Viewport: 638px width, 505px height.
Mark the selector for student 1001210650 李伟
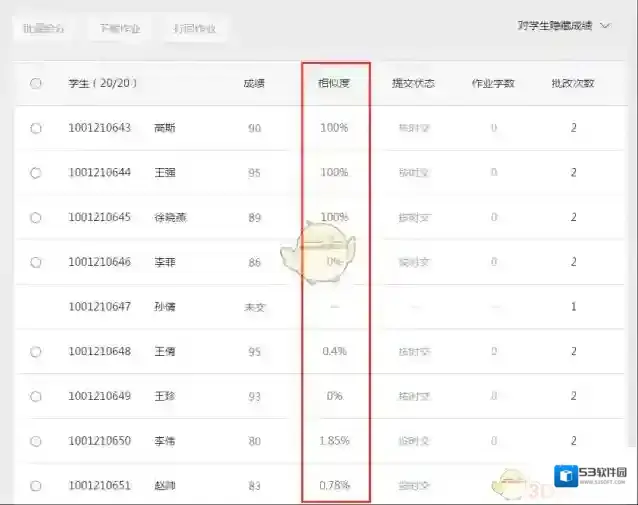pos(36,441)
